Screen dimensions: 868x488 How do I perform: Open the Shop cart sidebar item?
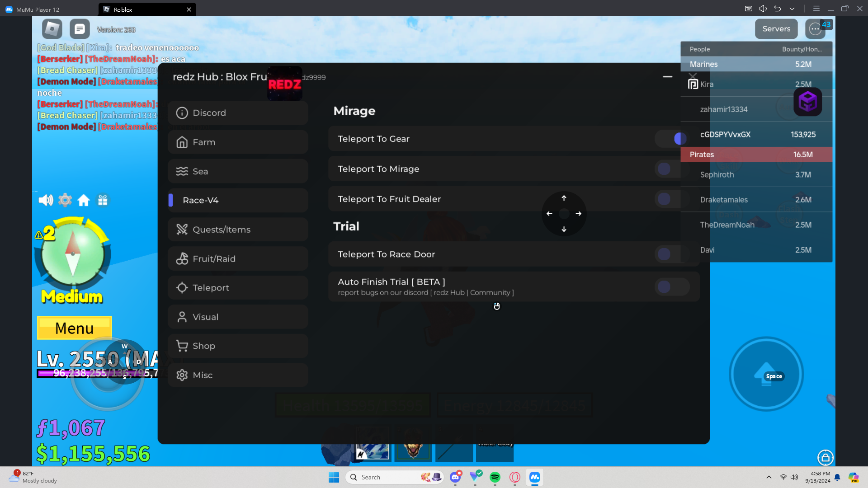(x=238, y=346)
